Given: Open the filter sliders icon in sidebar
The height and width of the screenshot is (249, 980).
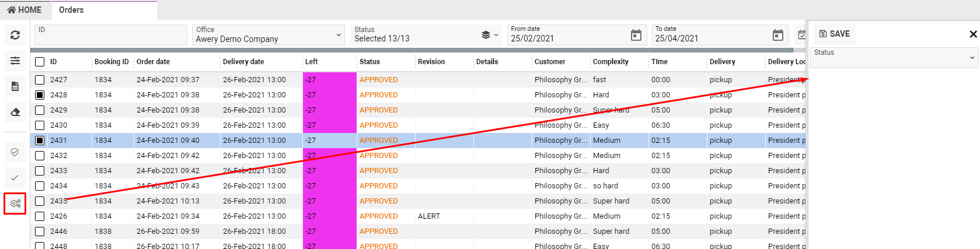Looking at the screenshot, I should point(15,61).
